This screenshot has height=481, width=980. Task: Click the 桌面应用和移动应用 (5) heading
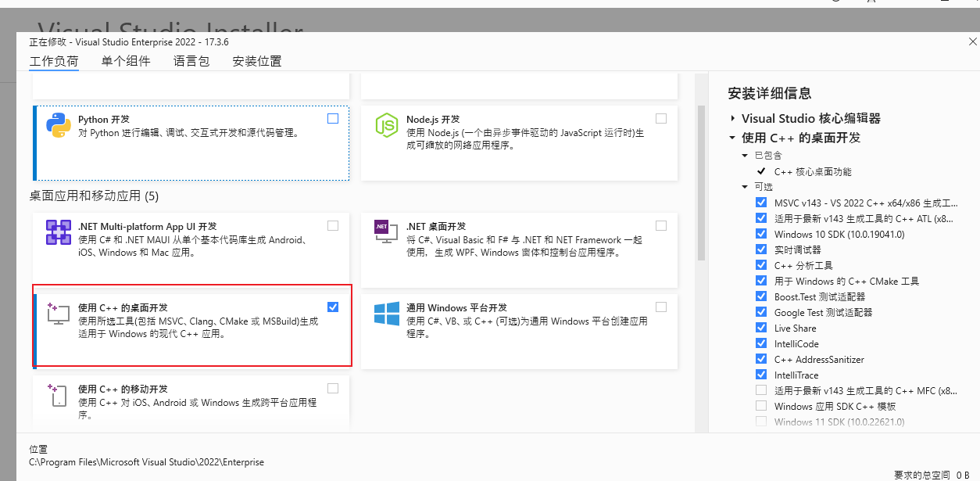coord(94,196)
